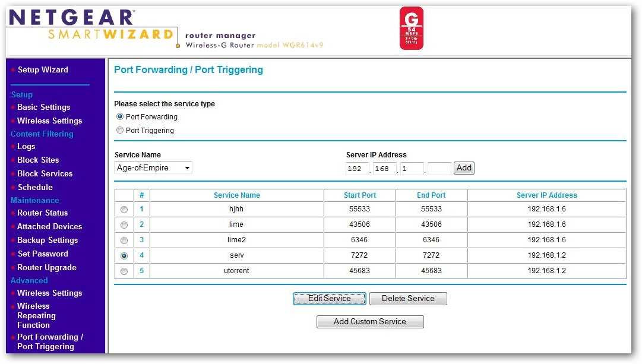Open Set Password from the sidebar
Image resolution: width=642 pixels, height=364 pixels.
41,254
